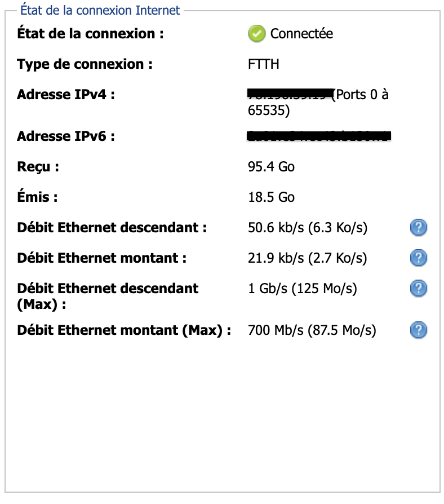The image size is (444, 504).
Task: Click the green connected status checkmark icon
Action: pyautogui.click(x=256, y=34)
